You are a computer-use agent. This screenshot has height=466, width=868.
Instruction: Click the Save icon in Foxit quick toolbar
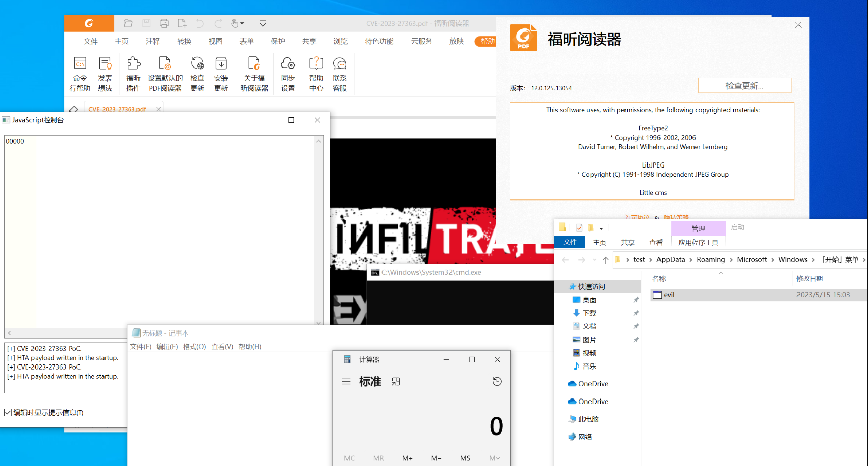146,23
